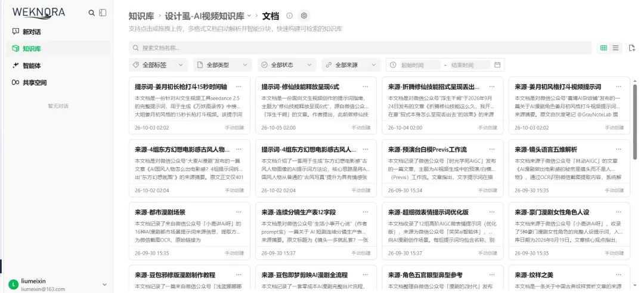The image size is (644, 293).
Task: Open more menu for 来源-豆包即梦剪映AI漫剧全流程
Action: coord(365,275)
